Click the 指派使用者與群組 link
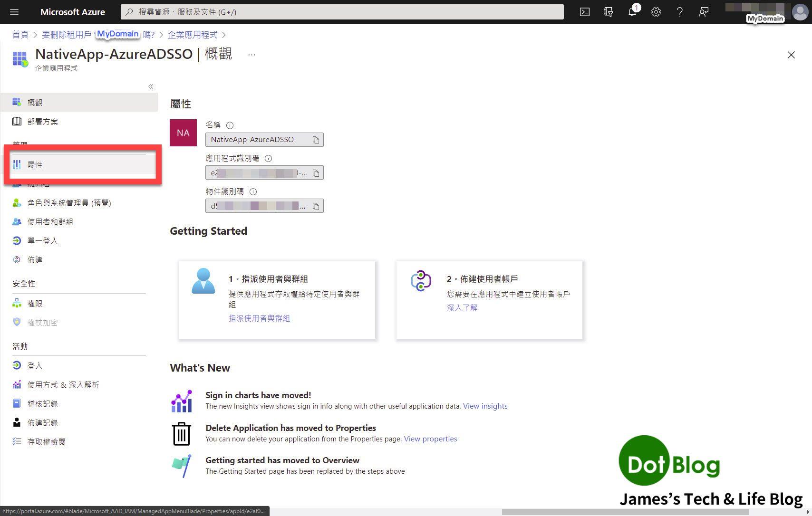The width and height of the screenshot is (812, 516). [259, 318]
